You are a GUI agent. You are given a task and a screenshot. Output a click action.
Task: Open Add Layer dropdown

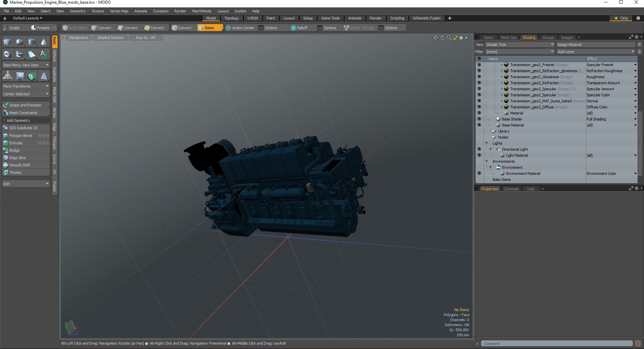point(596,52)
